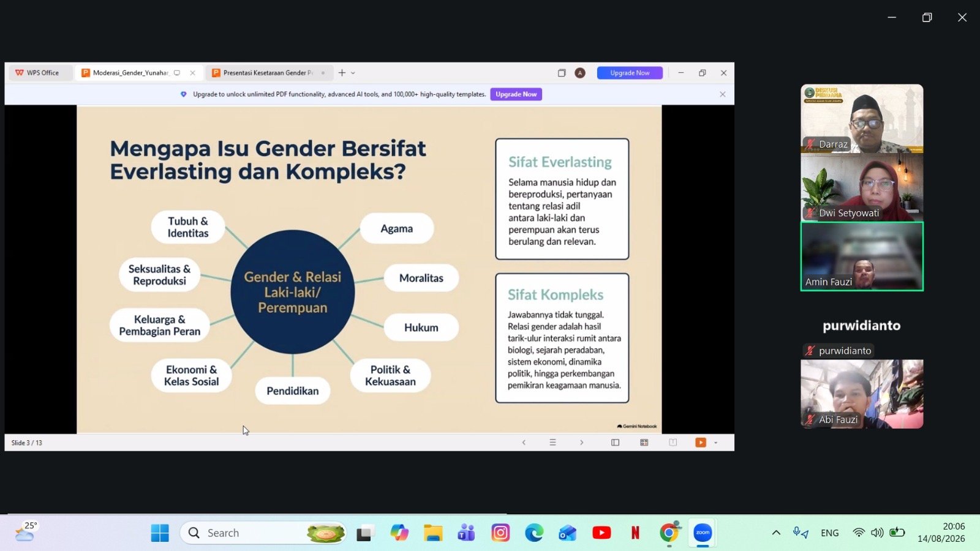Screen dimensions: 980x551
Task: Open Google Chrome from the taskbar
Action: click(x=669, y=533)
